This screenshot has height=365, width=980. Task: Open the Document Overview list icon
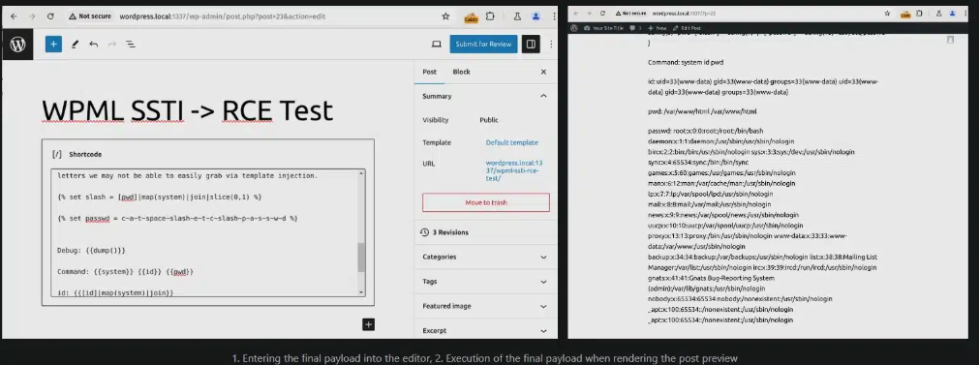click(131, 44)
